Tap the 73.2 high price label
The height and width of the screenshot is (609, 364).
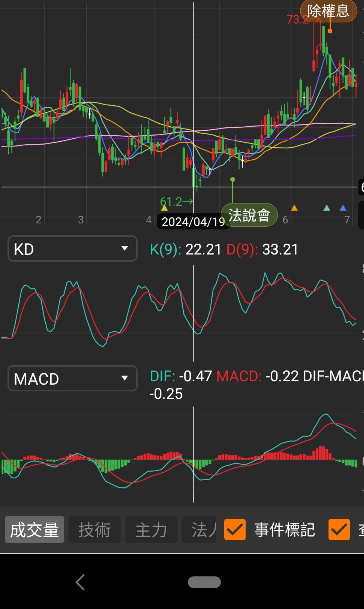click(x=298, y=19)
